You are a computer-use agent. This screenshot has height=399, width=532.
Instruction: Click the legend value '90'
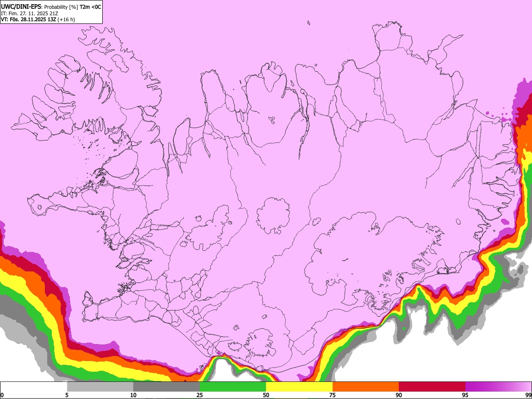[x=399, y=395]
